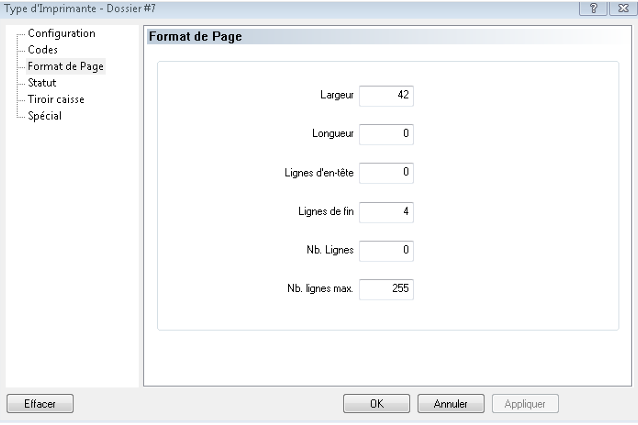
Task: Click the Largeur input field
Action: pos(386,96)
